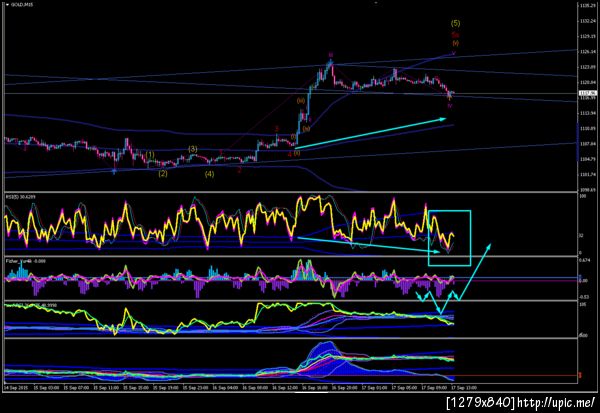Click the Fisher 0.674 scale value
600x413 pixels.
[x=585, y=260]
